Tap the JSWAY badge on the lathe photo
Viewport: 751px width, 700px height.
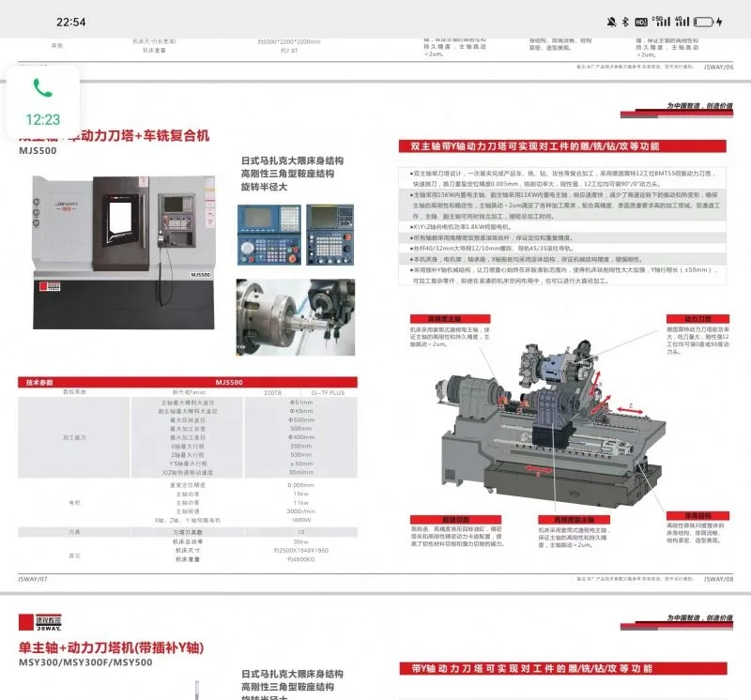click(x=50, y=286)
